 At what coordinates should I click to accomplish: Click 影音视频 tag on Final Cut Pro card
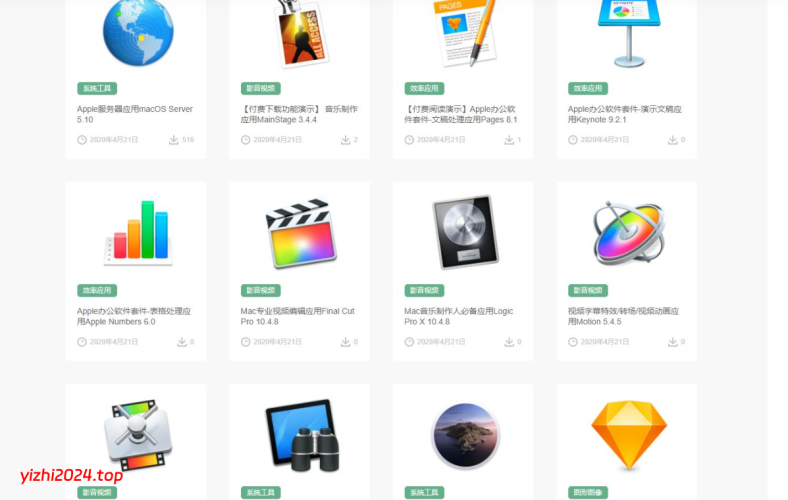coord(261,290)
